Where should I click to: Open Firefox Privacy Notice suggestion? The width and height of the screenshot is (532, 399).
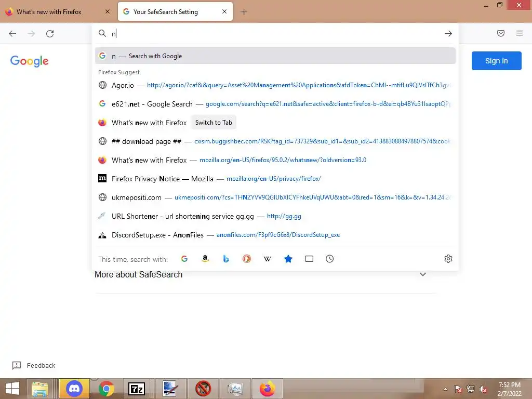pos(275,179)
